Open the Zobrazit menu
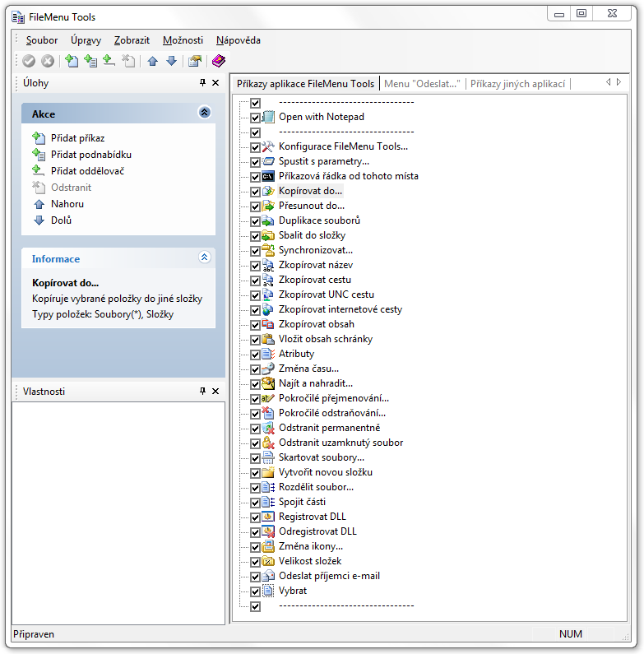Screen dimensions: 644x654 (x=132, y=40)
